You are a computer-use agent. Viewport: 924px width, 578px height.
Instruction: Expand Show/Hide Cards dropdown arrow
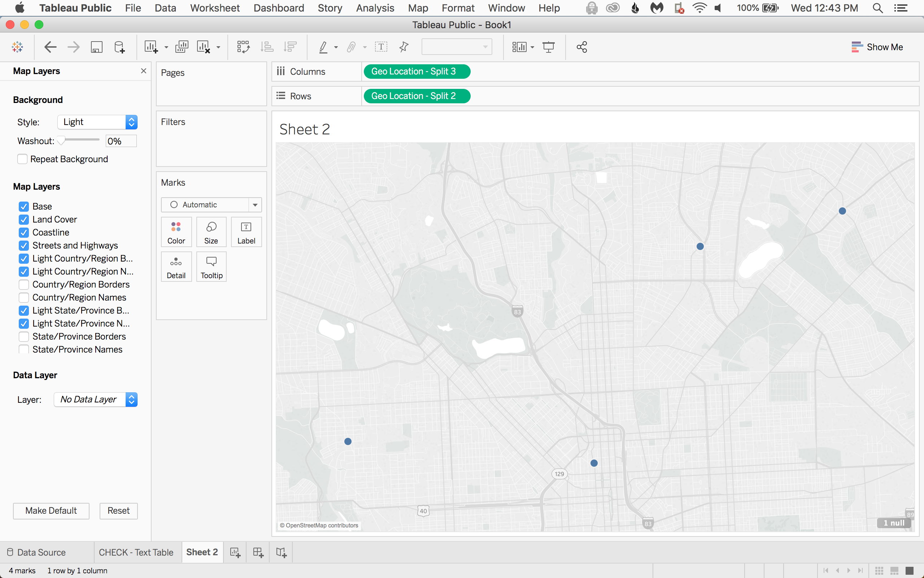pyautogui.click(x=532, y=47)
